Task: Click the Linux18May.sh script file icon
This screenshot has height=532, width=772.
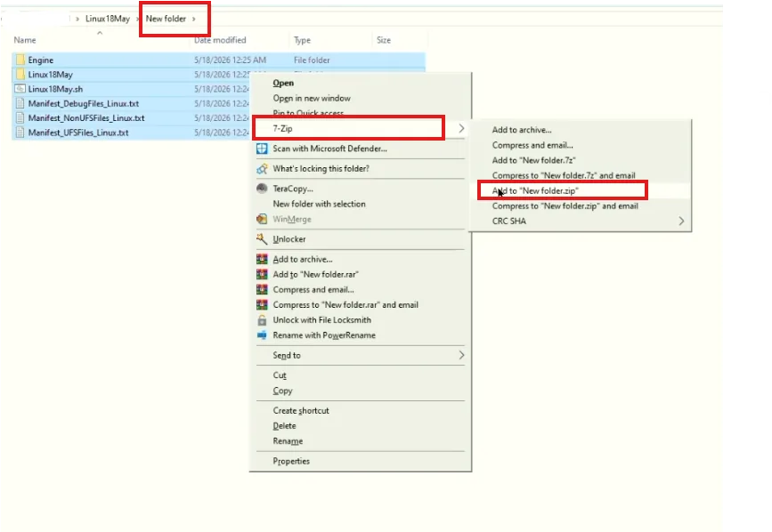Action: coord(20,89)
